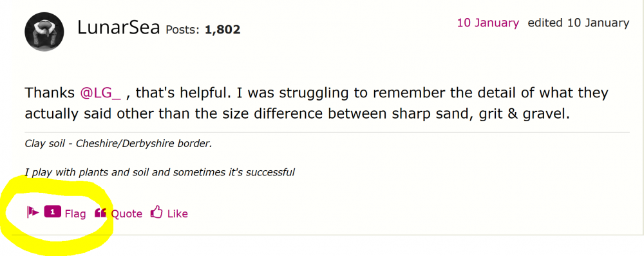644x256 pixels.
Task: Click the thumbs-up Like icon
Action: pos(156,212)
